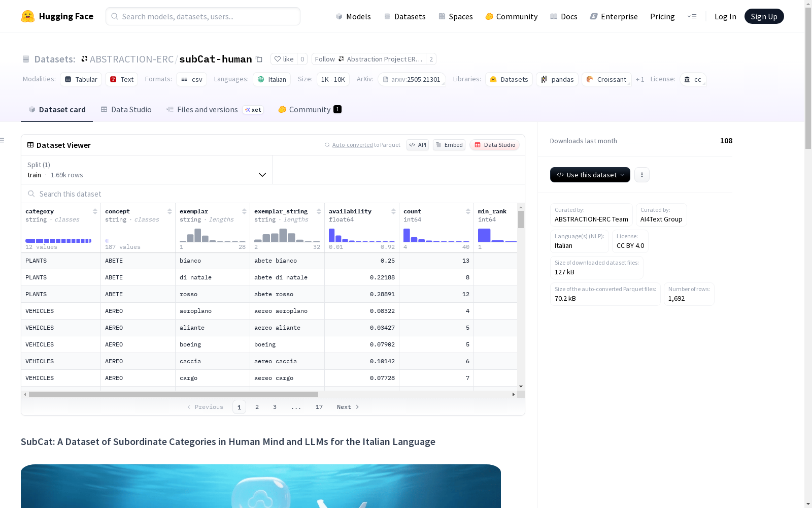Click the Croissant library tag
Viewport: 812px width, 508px height.
click(x=606, y=79)
